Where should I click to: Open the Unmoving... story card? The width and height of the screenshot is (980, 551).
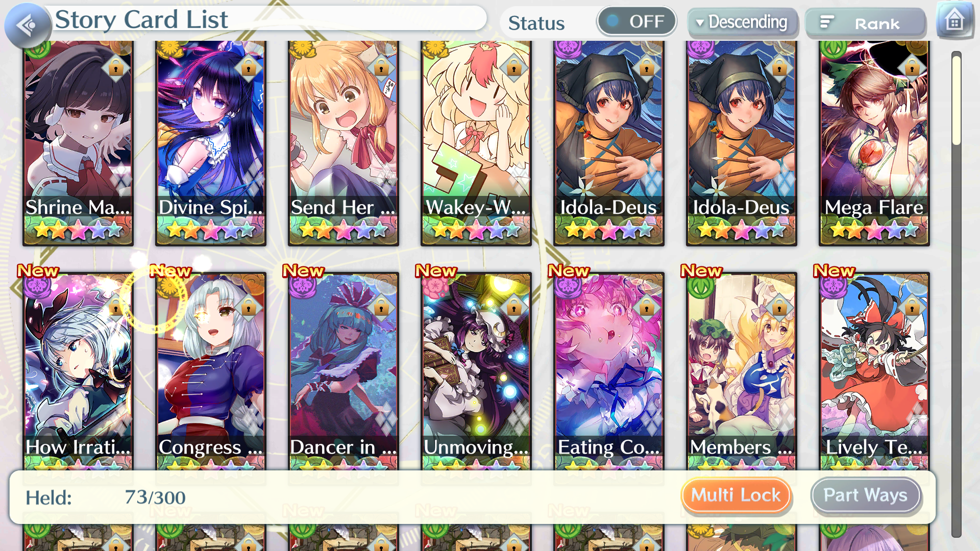pos(476,371)
